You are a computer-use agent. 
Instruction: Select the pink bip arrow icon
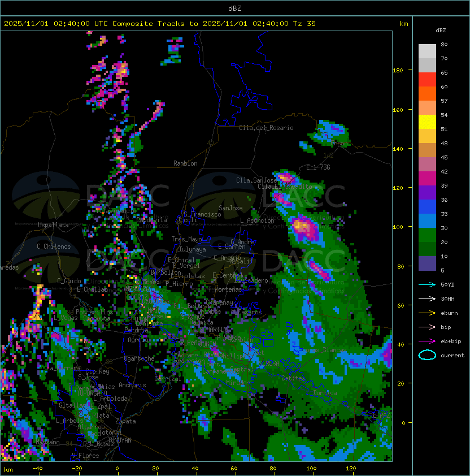tap(427, 327)
